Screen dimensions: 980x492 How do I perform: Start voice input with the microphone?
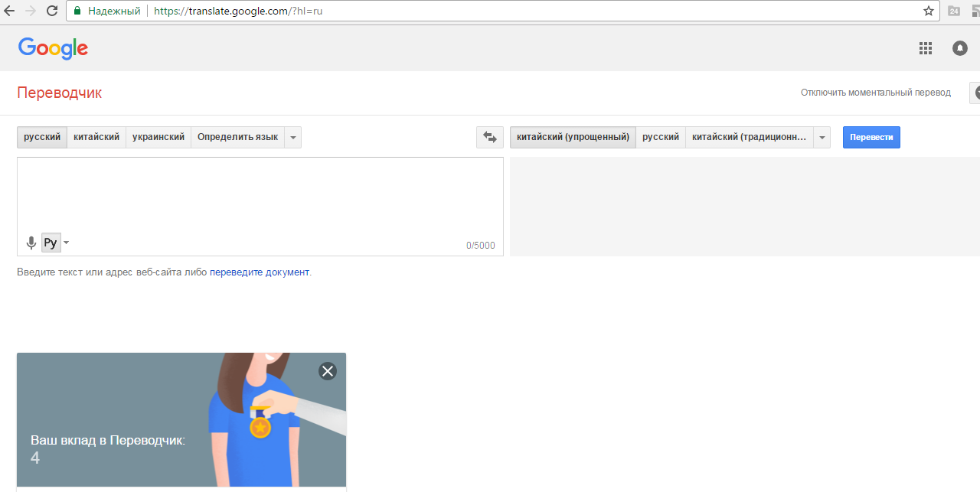(x=31, y=243)
